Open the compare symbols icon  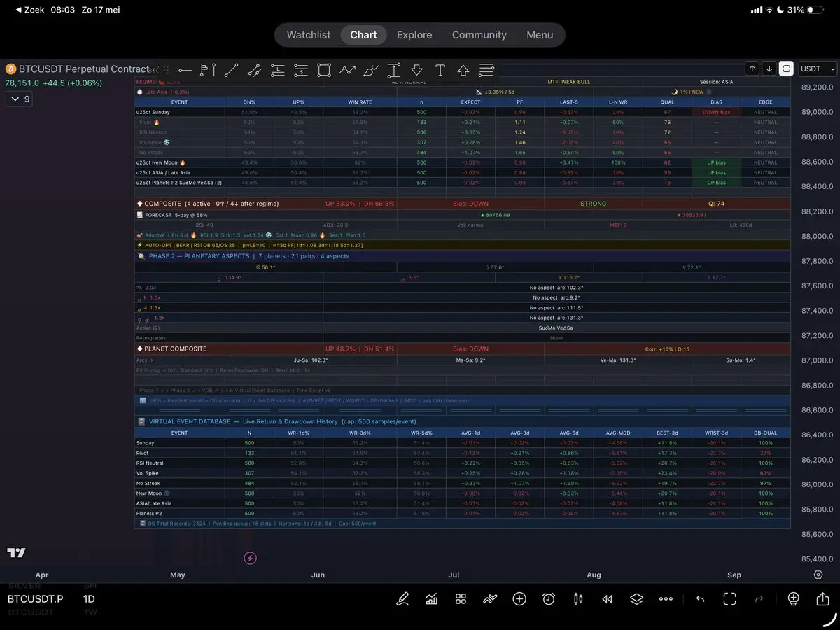point(490,599)
